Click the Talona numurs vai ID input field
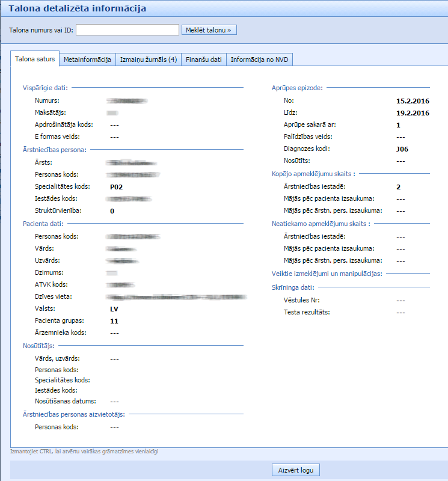This screenshot has height=481, width=448. (127, 29)
